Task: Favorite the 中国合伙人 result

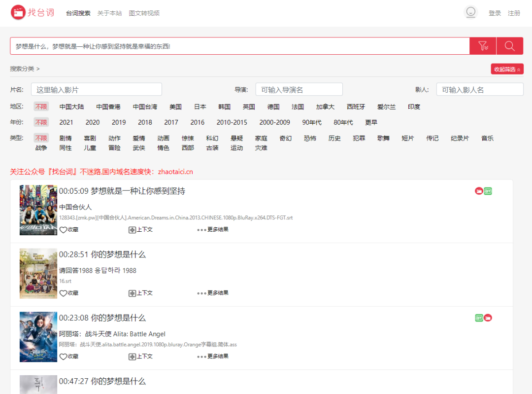Action: (69, 230)
